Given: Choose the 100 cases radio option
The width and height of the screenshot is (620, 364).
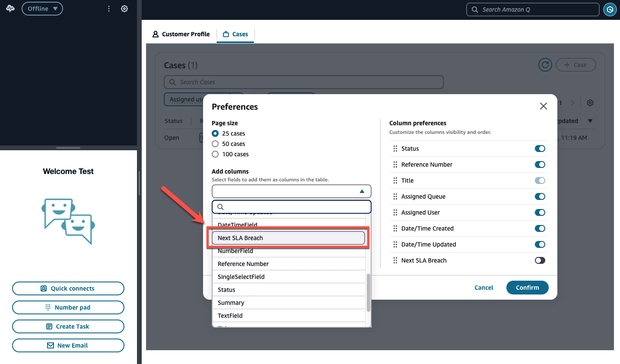Looking at the screenshot, I should [215, 154].
